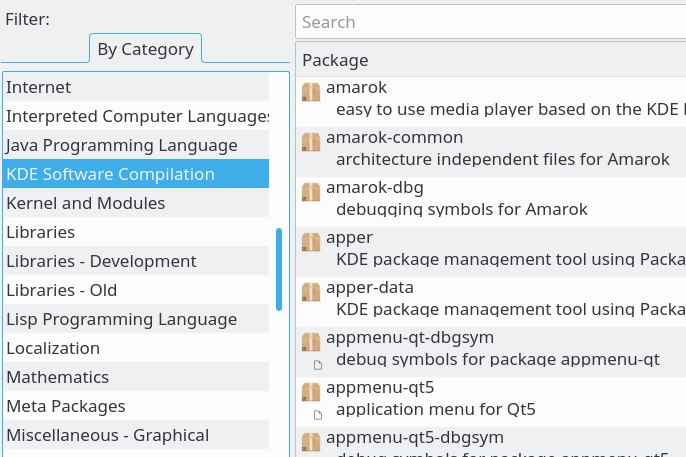Select Miscellaneous - Graphical category
Viewport: 686px width, 457px height.
coord(136,435)
